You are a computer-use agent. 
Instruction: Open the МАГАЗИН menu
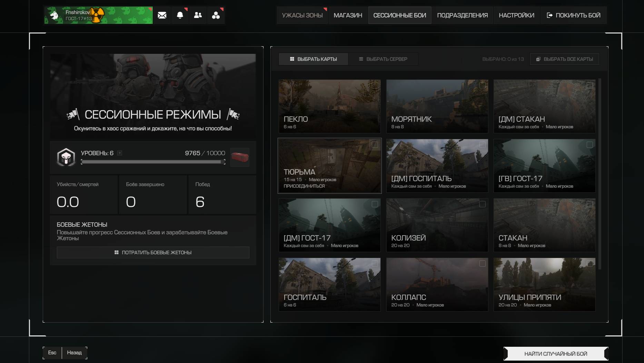(348, 15)
